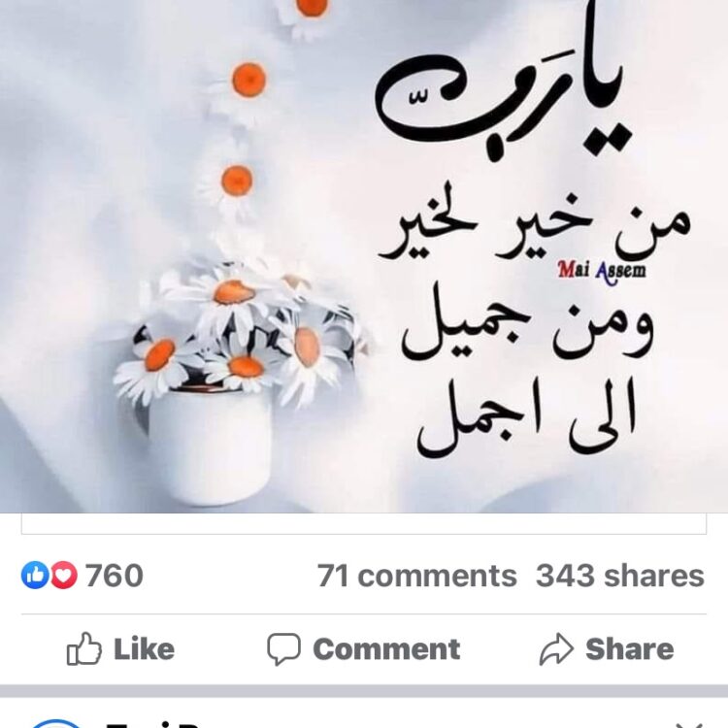Open the 71 comments link
728x728 pixels.
(417, 576)
